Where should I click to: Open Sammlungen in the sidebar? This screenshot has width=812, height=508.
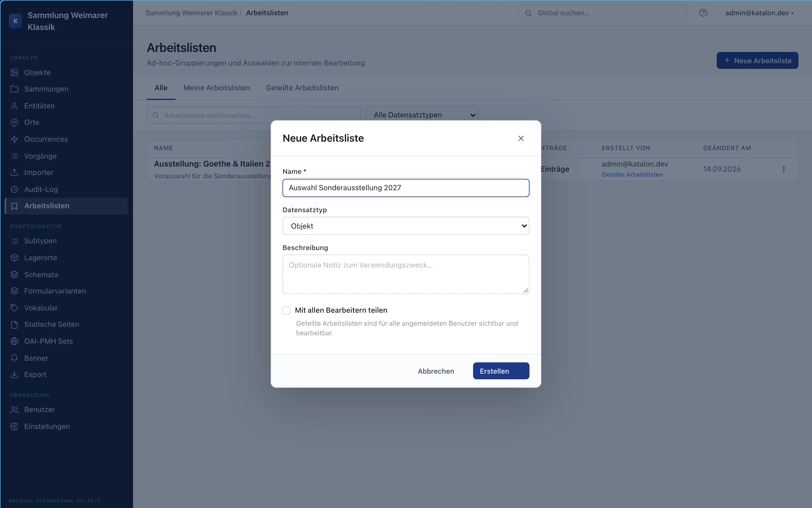tap(66, 89)
